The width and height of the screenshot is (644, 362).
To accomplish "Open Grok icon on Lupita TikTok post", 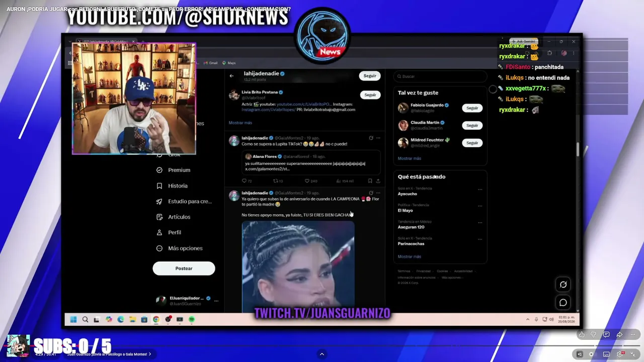I will [371, 138].
